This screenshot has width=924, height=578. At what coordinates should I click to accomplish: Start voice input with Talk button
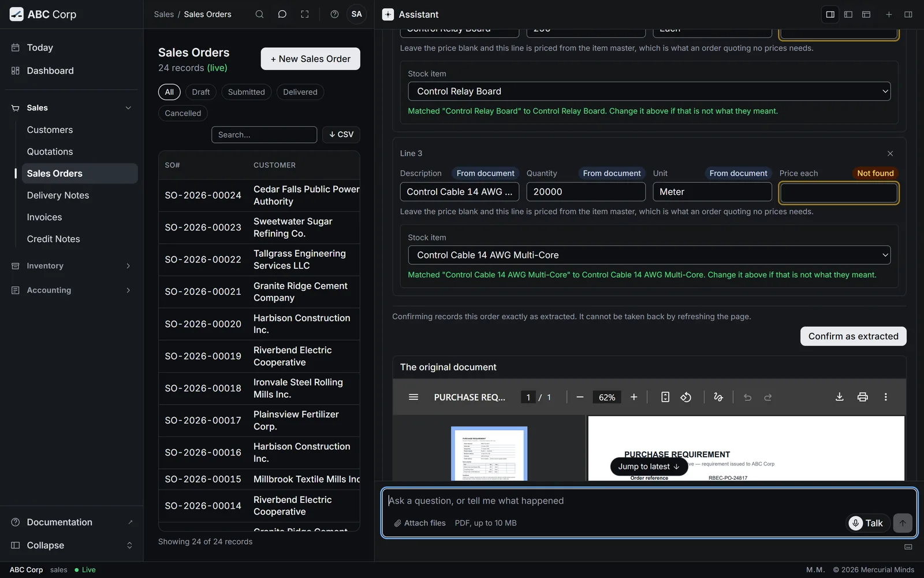point(866,523)
